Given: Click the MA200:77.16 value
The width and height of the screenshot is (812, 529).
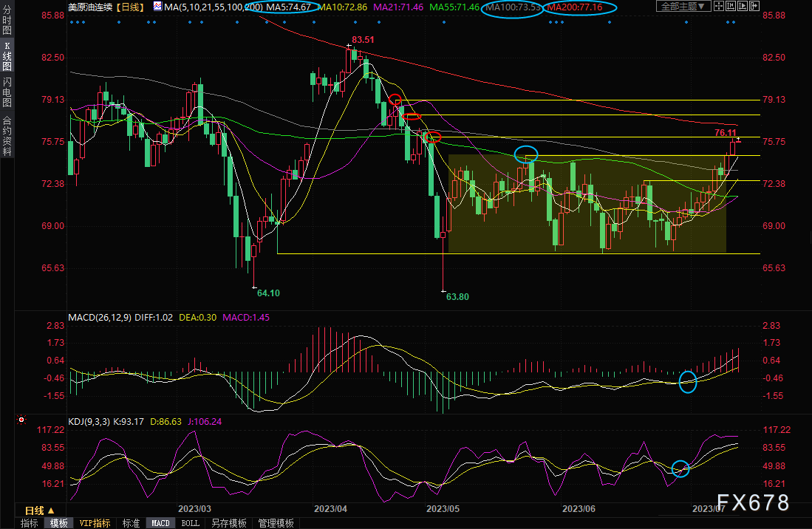Looking at the screenshot, I should point(575,7).
